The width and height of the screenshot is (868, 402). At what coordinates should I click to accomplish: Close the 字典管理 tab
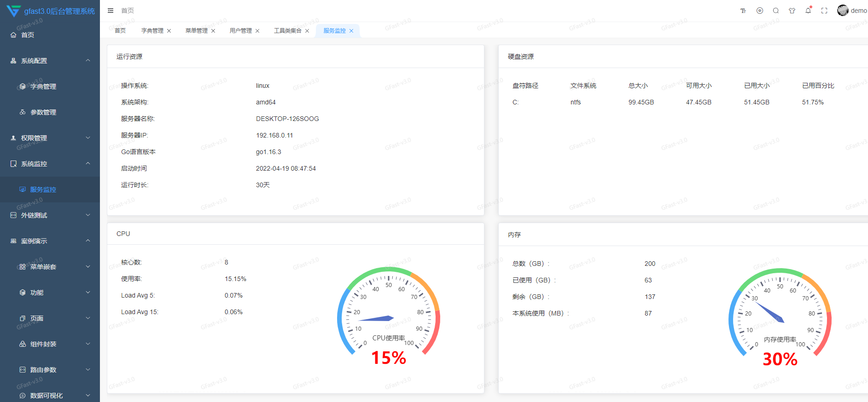click(169, 31)
